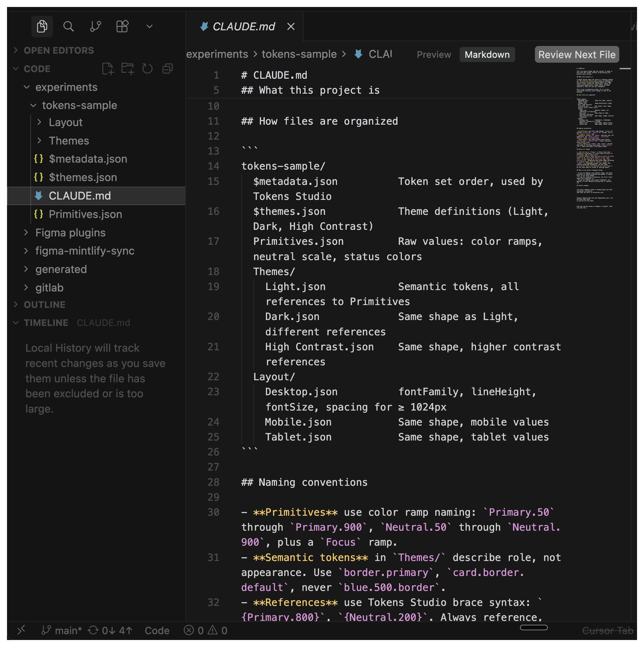The image size is (644, 647).
Task: Click the 'Layout/' line in code block
Action: click(274, 377)
